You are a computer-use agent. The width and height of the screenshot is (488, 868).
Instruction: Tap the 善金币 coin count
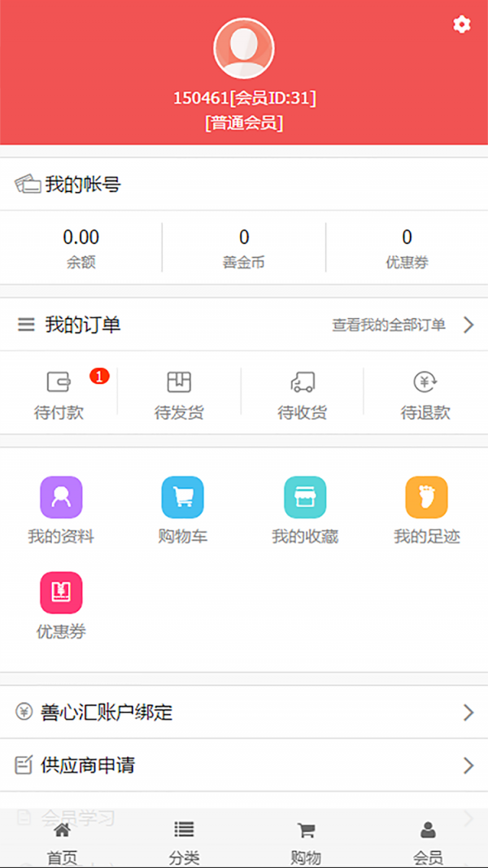click(x=244, y=238)
